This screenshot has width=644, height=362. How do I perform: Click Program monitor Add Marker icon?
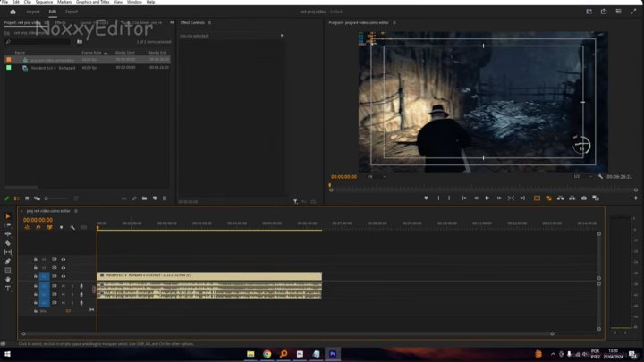[426, 198]
